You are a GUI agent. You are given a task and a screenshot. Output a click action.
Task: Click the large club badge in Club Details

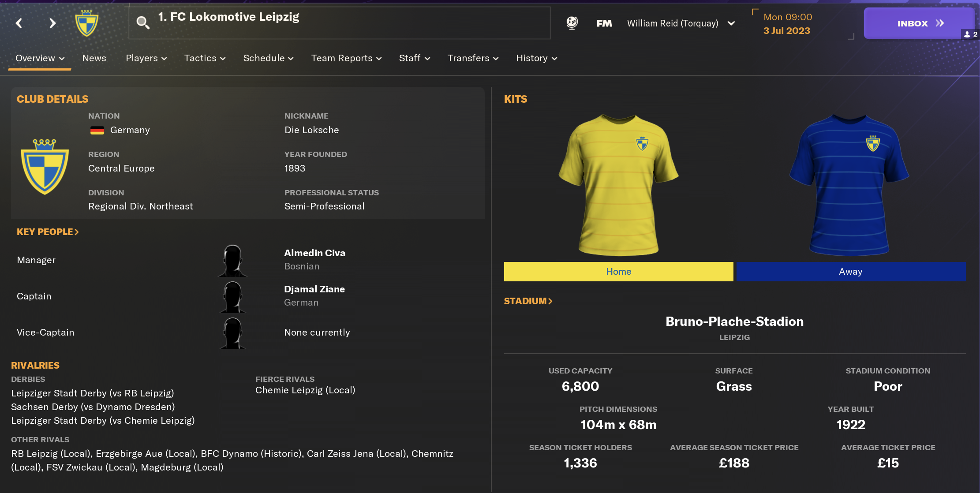click(45, 167)
